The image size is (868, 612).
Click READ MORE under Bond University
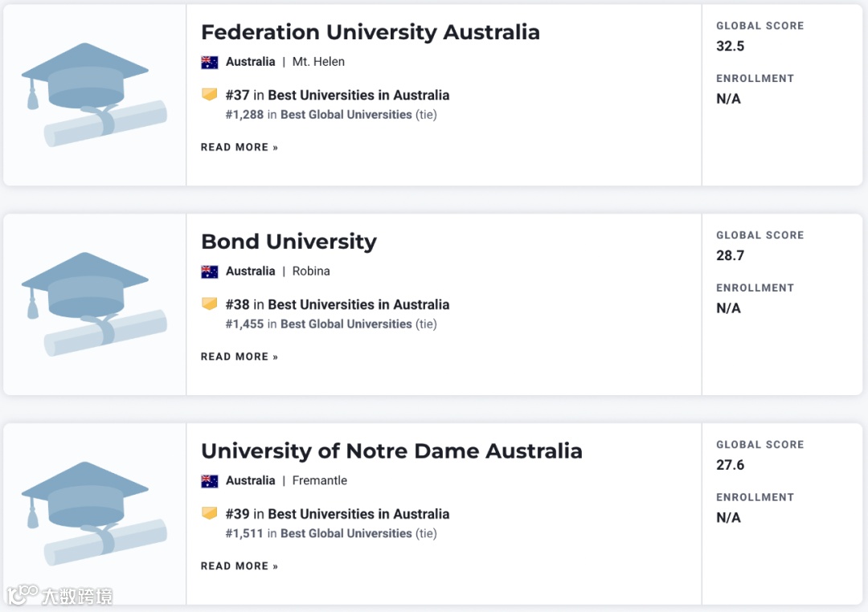click(239, 357)
